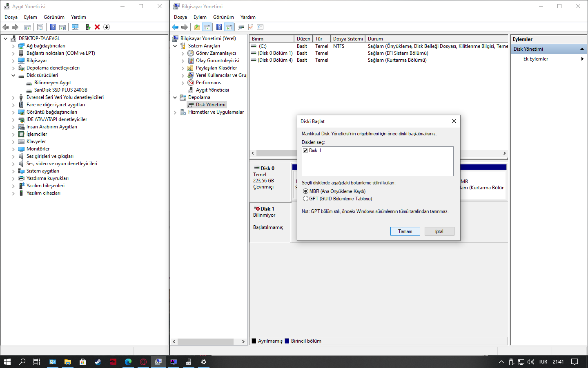Image resolution: width=588 pixels, height=368 pixels.
Task: Click the Up one level folder icon
Action: click(x=197, y=27)
